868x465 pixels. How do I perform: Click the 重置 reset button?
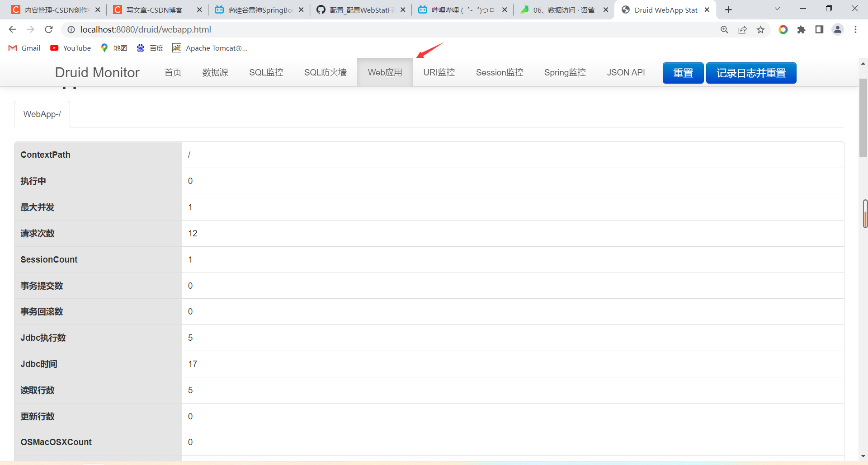[683, 73]
